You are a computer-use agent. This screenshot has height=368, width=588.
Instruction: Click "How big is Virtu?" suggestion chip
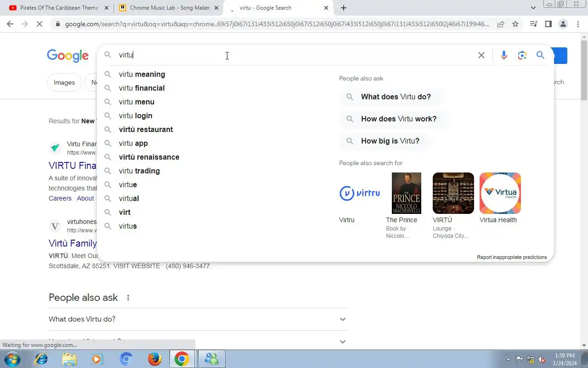point(386,141)
